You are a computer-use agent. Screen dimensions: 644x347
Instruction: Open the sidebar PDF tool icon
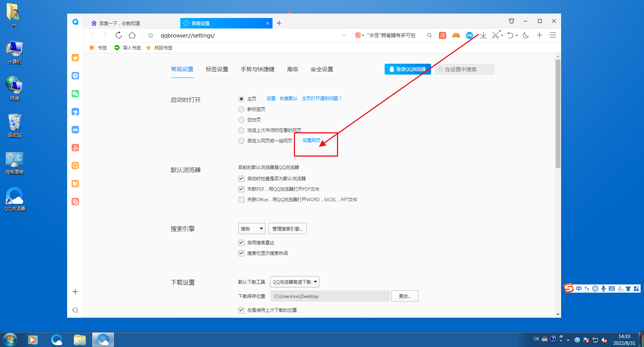tap(75, 148)
